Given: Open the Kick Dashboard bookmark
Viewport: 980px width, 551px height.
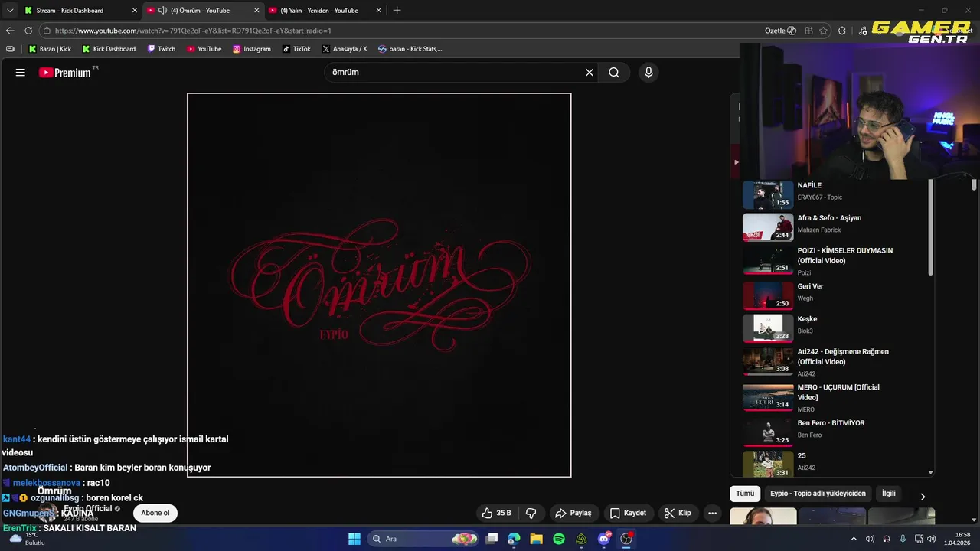Looking at the screenshot, I should click(109, 49).
